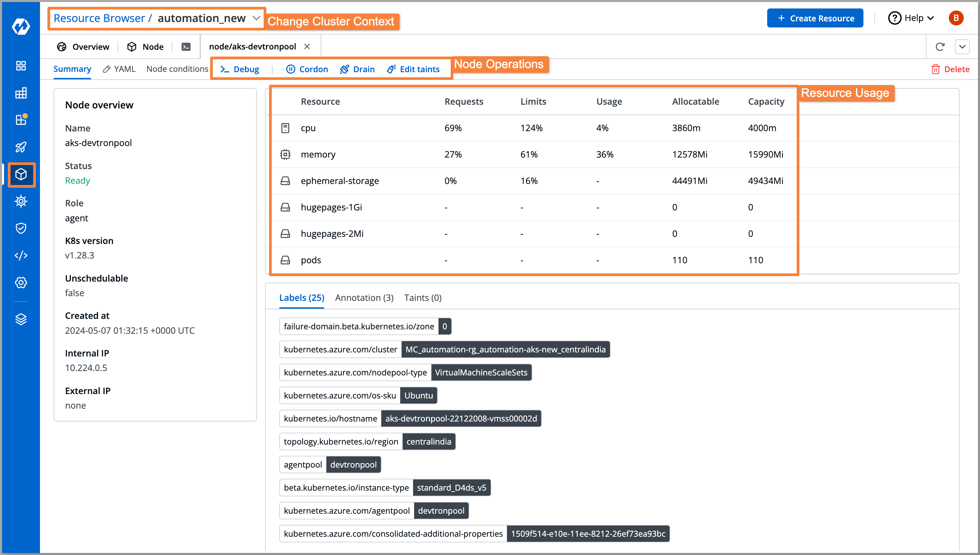Click the Clusters wheel icon in sidebar
Viewport: 980px width, 555px height.
click(x=21, y=201)
